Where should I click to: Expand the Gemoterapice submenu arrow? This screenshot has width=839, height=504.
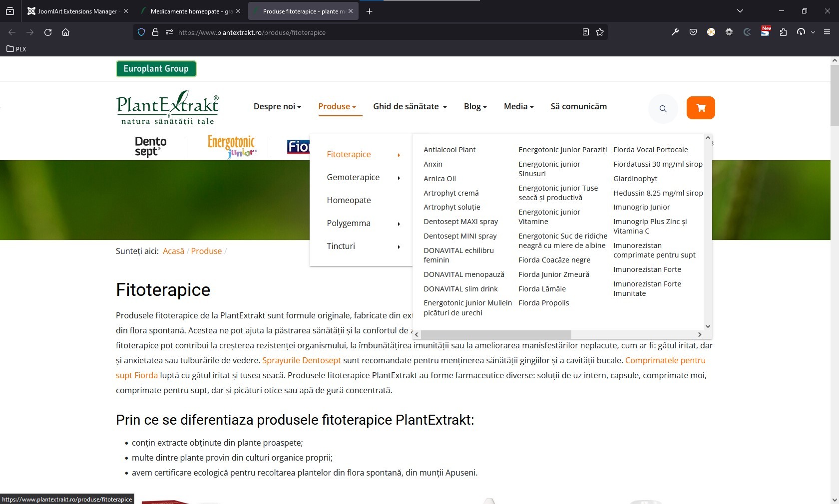(399, 178)
